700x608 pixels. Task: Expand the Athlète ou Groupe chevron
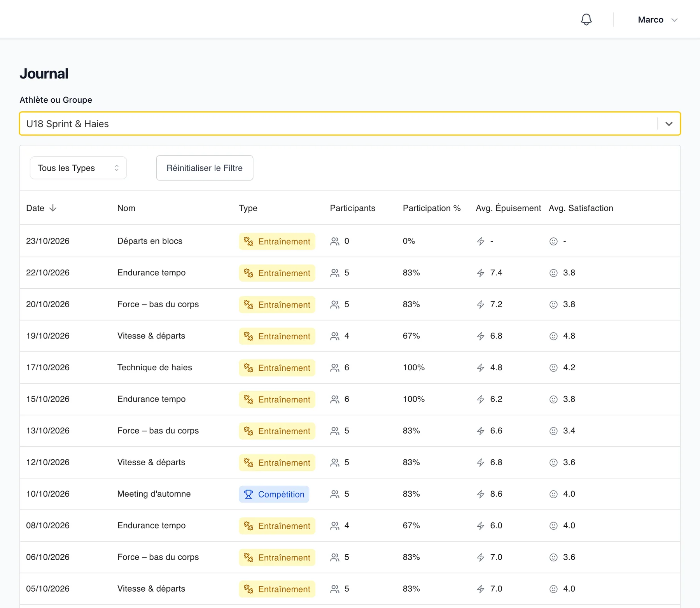669,124
